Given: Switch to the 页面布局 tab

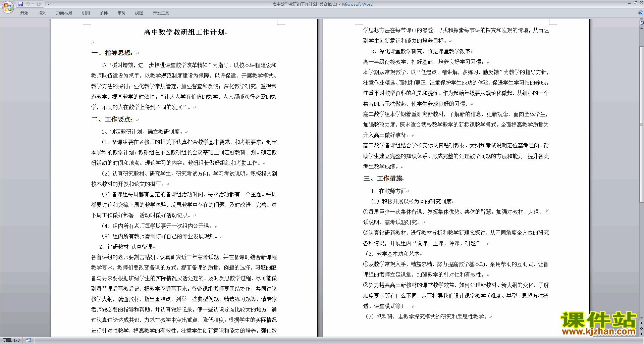Looking at the screenshot, I should pos(64,13).
